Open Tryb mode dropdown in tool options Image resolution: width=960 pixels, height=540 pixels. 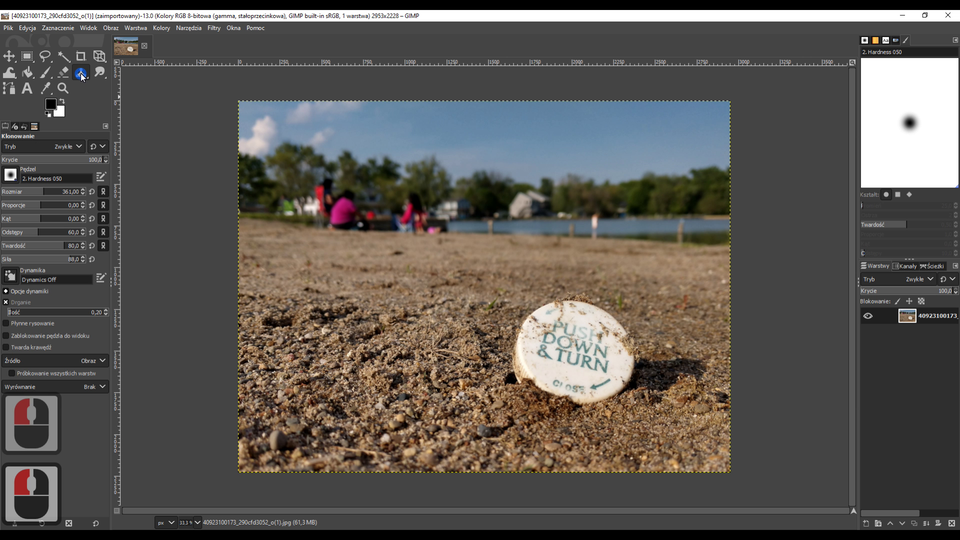click(43, 147)
